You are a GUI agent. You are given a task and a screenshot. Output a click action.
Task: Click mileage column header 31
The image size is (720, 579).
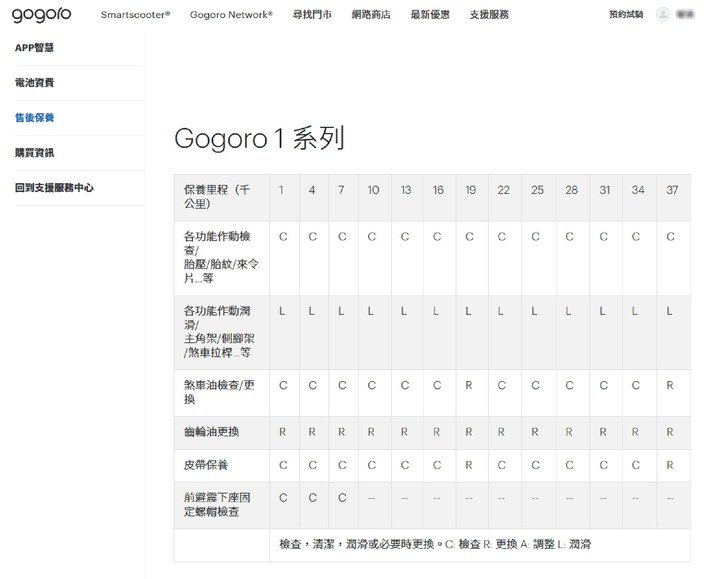[605, 190]
